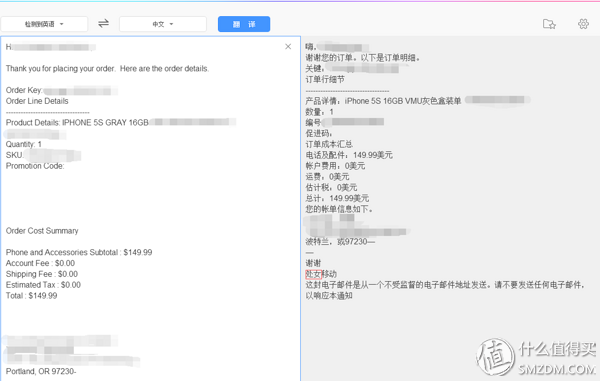Click the translated line 您的帐单信息如下

(x=339, y=209)
